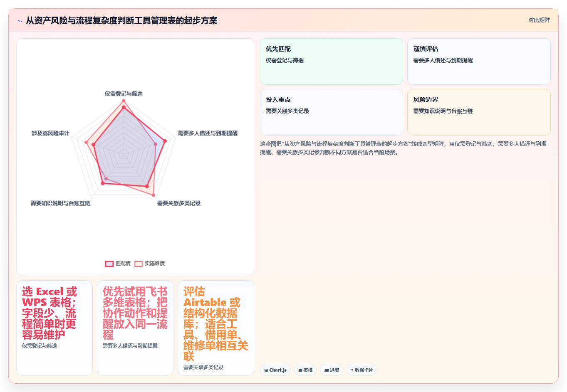Image resolution: width=567 pixels, height=392 pixels.
Task: Select the 需要多人借还与到期提醒 radar axis label
Action: tap(208, 133)
